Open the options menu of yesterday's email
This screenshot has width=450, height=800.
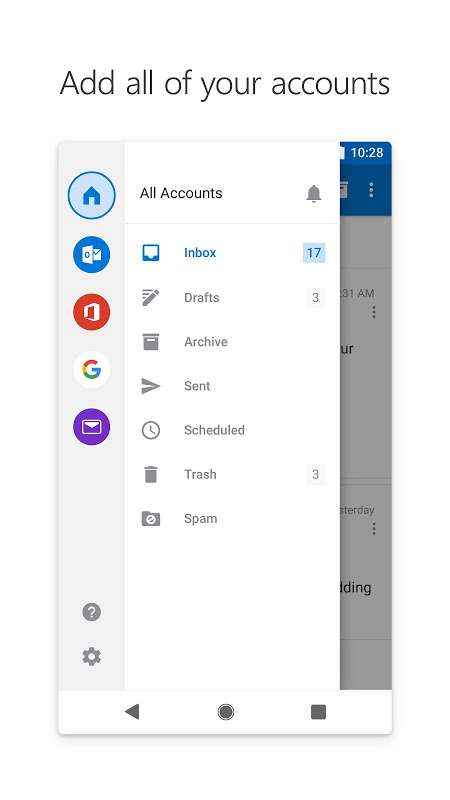[374, 529]
